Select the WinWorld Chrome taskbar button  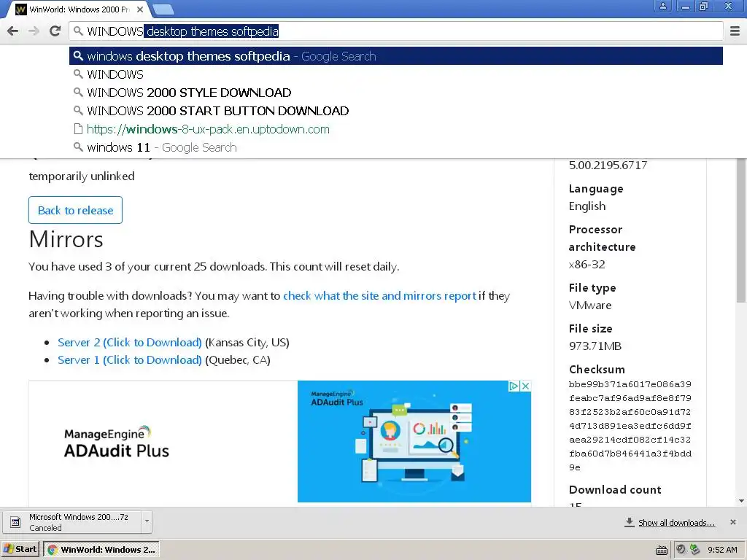101,550
